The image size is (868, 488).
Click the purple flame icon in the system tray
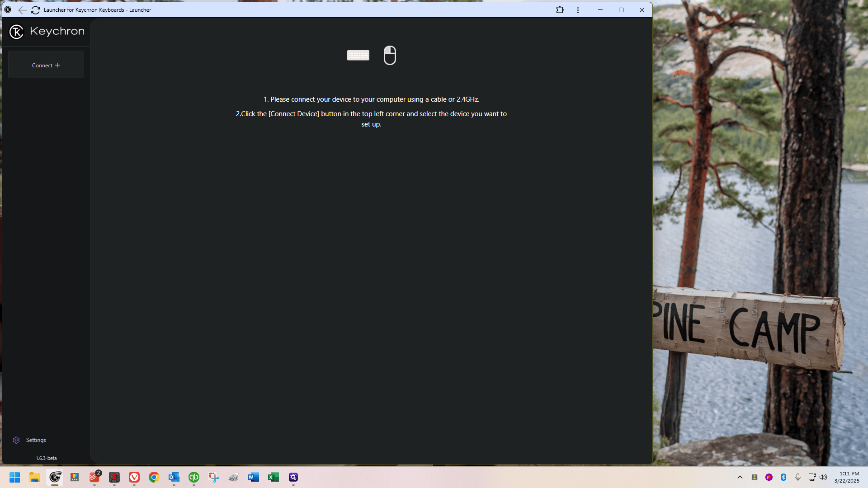(x=769, y=477)
